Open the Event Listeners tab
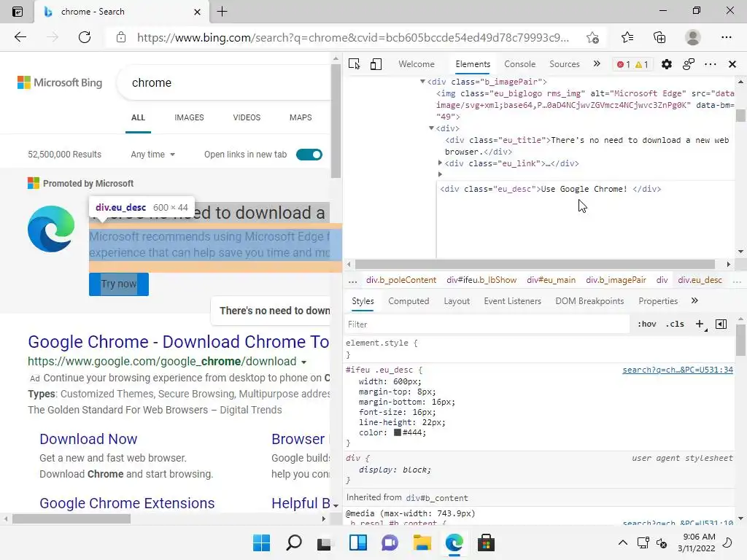The width and height of the screenshot is (747, 560). point(513,301)
